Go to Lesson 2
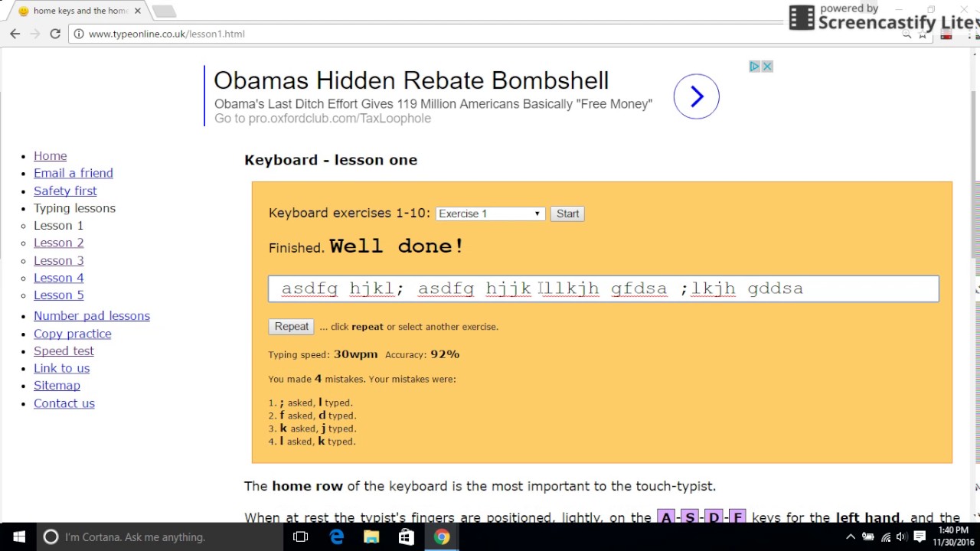980x551 pixels. point(58,243)
